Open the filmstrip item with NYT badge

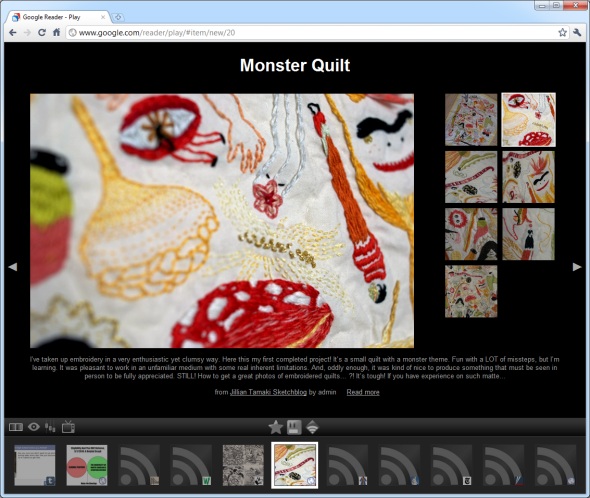pyautogui.click(x=451, y=465)
